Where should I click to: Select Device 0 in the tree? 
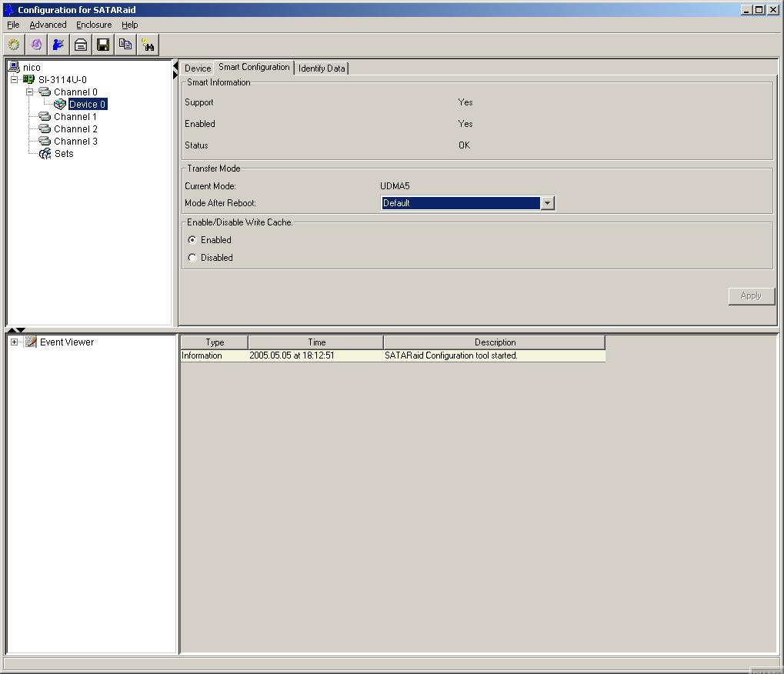pos(88,104)
